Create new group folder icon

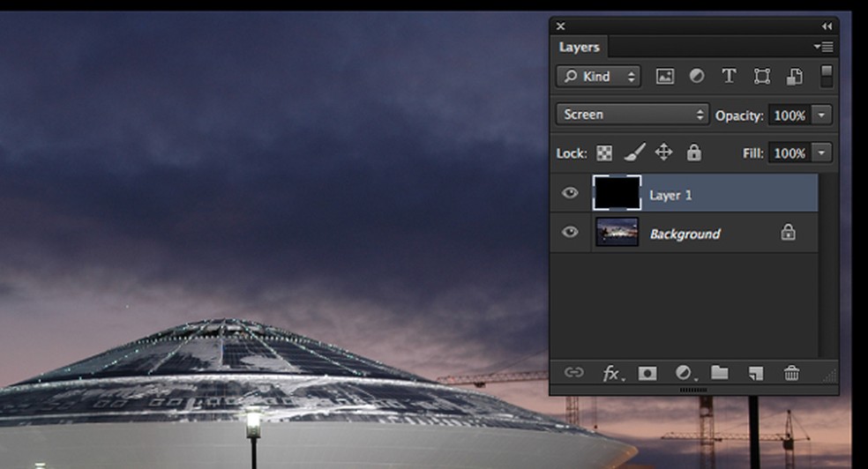click(x=719, y=373)
